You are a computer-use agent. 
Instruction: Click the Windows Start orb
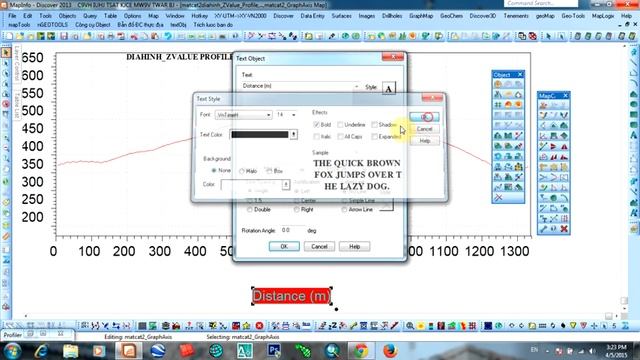13,351
